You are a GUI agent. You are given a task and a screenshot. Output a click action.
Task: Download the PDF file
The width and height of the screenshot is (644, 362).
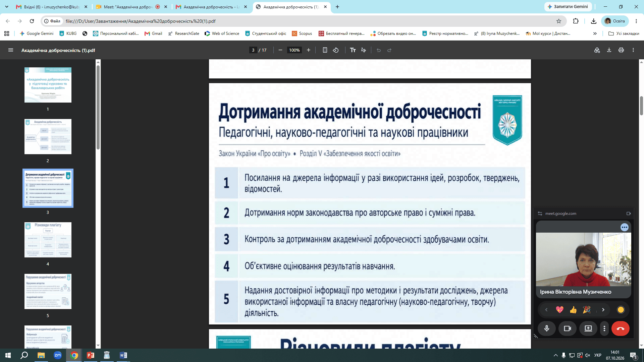tap(609, 50)
